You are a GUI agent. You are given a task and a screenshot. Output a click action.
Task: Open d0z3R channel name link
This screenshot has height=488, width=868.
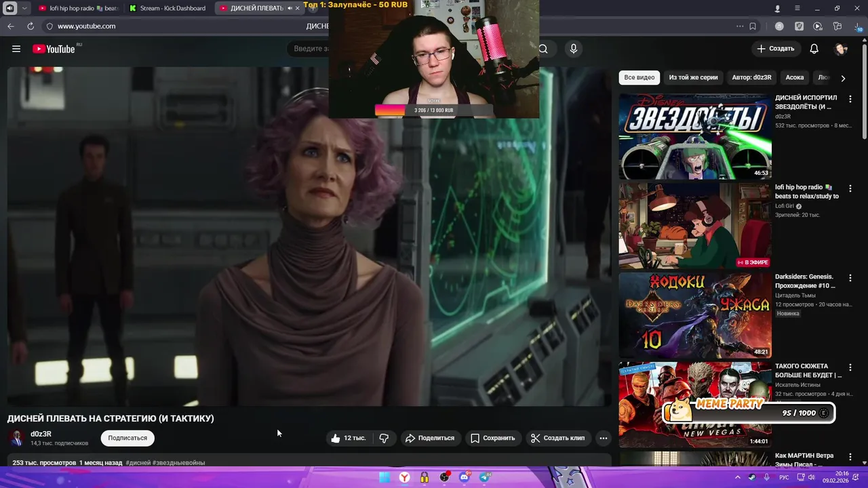click(41, 434)
